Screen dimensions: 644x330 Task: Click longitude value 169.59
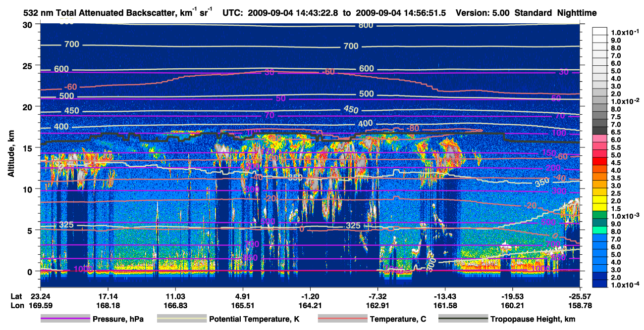(41, 306)
